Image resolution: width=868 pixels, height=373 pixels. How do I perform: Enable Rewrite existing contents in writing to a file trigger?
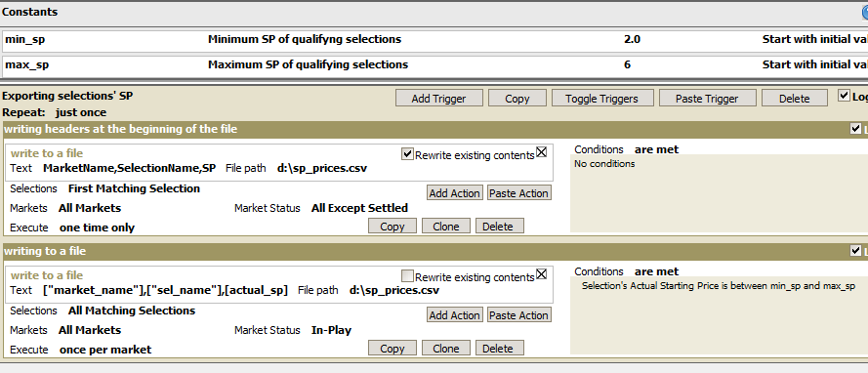click(x=407, y=275)
